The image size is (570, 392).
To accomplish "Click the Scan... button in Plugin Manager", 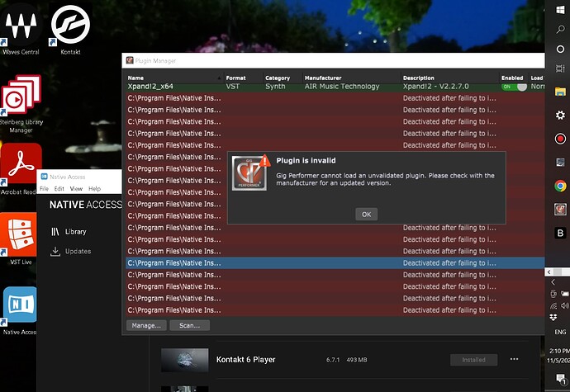I will coord(189,325).
